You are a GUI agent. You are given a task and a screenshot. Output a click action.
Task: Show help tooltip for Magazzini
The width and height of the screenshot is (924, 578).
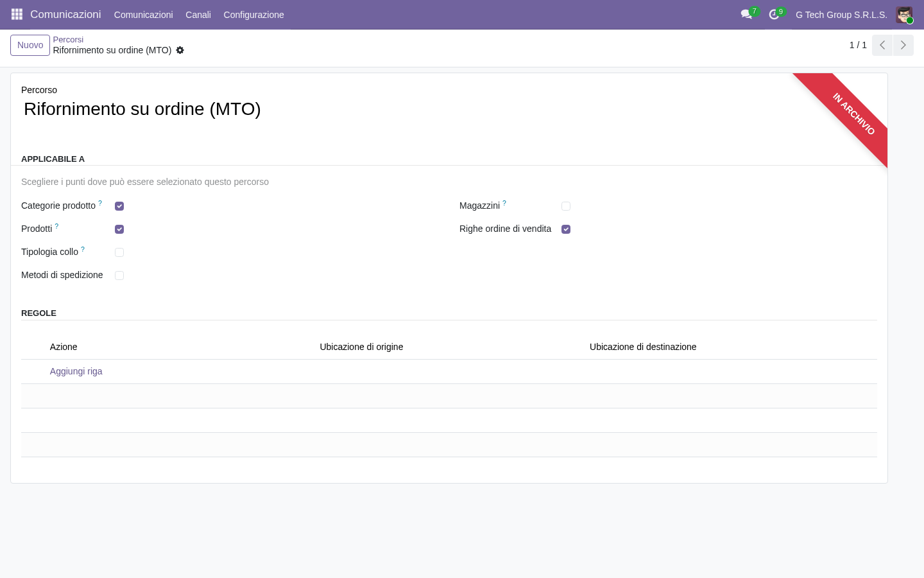(504, 203)
